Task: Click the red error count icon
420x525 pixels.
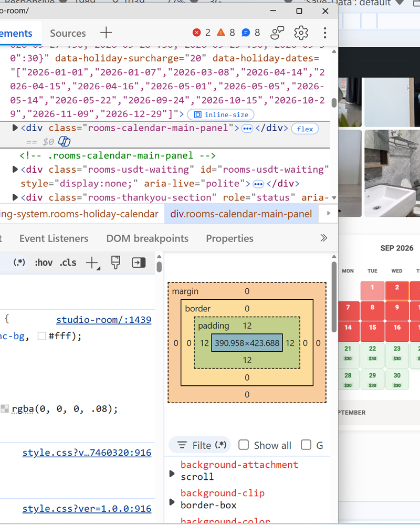Action: point(196,33)
